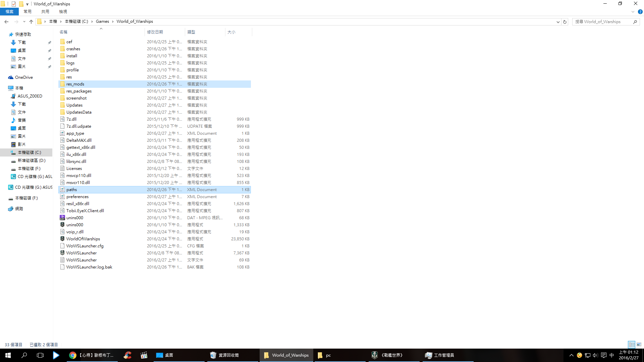Open the 檔案 (File) ribbon tab
Screen dimensions: 644x362
point(9,12)
